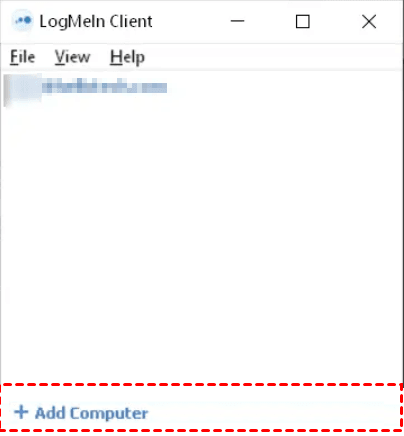Click blank title bar area left of minimize

pyautogui.click(x=190, y=21)
